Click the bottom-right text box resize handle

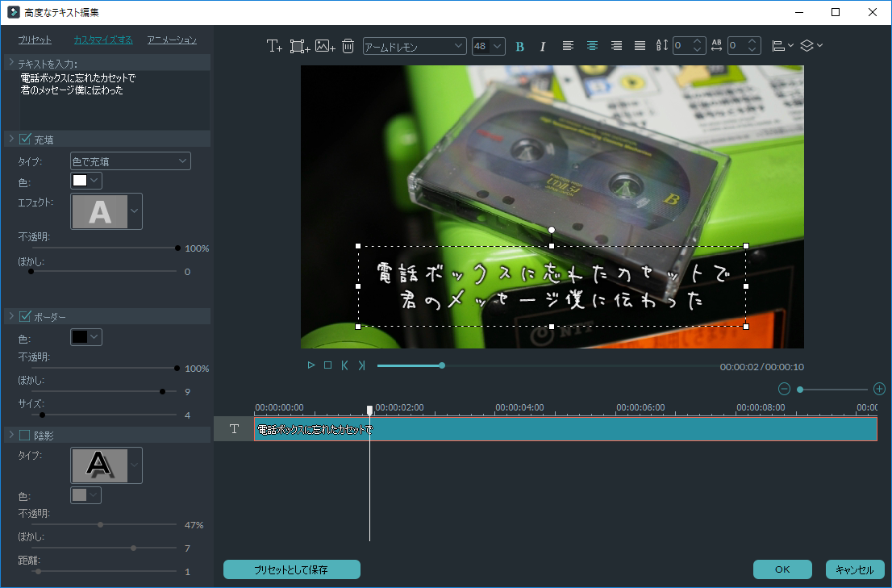(x=746, y=327)
